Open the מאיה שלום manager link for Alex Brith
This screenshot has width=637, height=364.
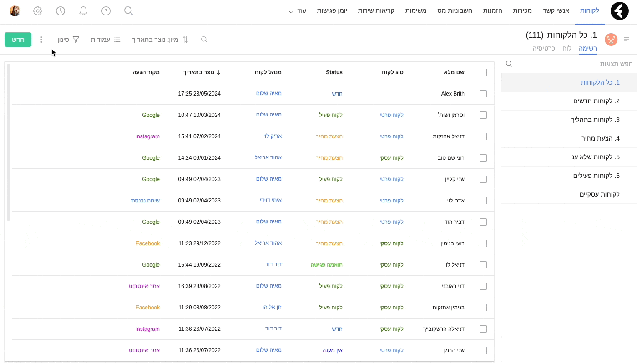click(269, 93)
